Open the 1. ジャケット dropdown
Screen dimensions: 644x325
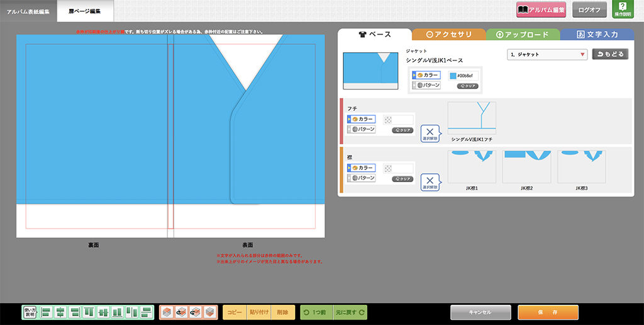coord(547,54)
